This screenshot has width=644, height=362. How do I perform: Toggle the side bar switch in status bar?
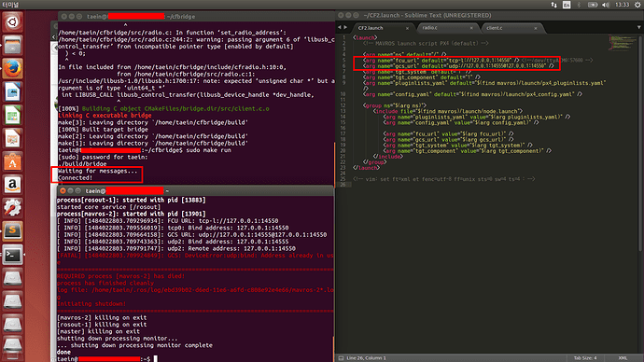pos(341,358)
